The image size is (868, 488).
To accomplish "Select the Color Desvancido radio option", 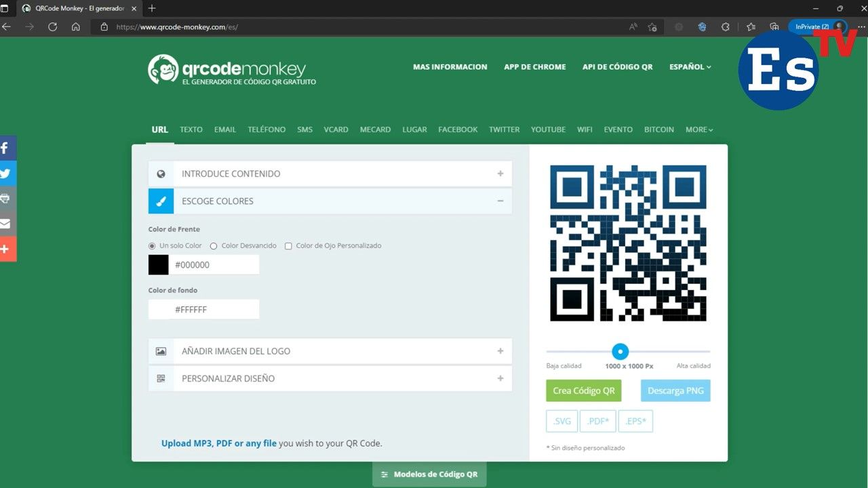I will pyautogui.click(x=214, y=246).
